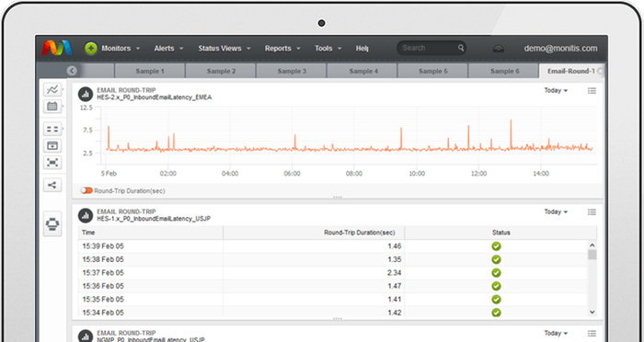Sort by the Status column header
This screenshot has width=644, height=342.
click(x=501, y=233)
